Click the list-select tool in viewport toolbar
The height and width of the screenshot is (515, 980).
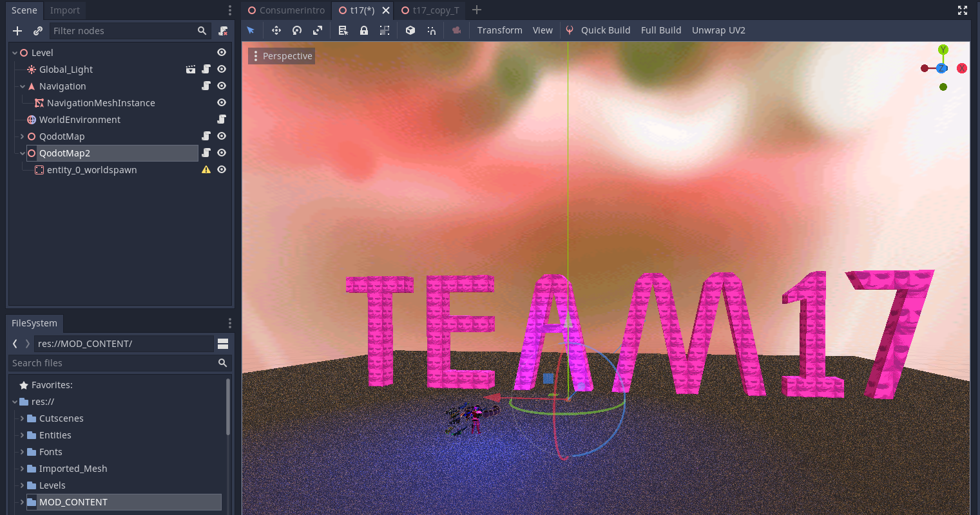(x=343, y=30)
